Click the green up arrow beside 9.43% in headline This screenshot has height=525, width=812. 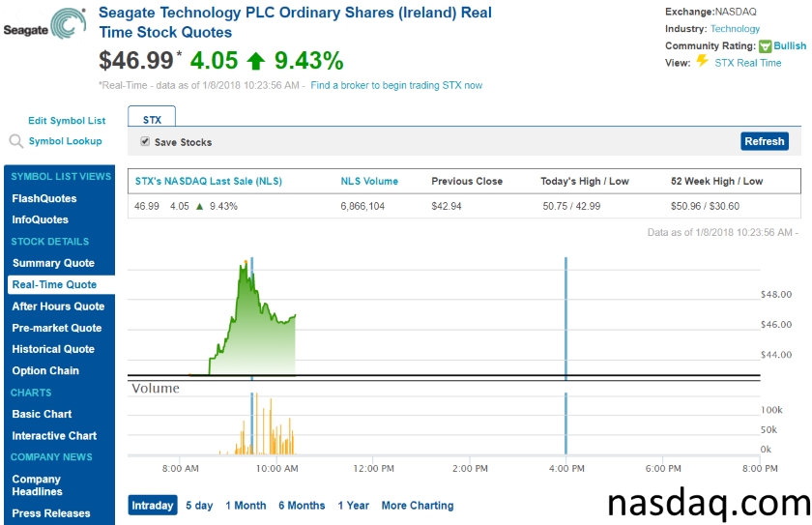coord(256,61)
